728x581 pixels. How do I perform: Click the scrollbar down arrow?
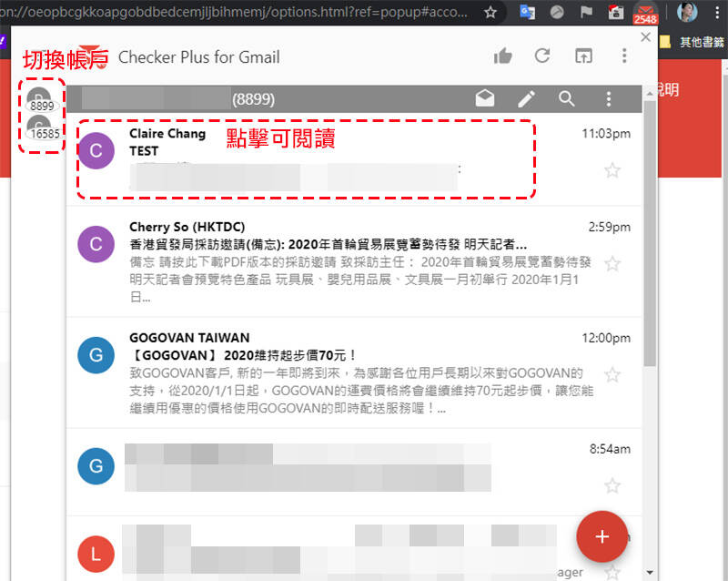pos(650,573)
